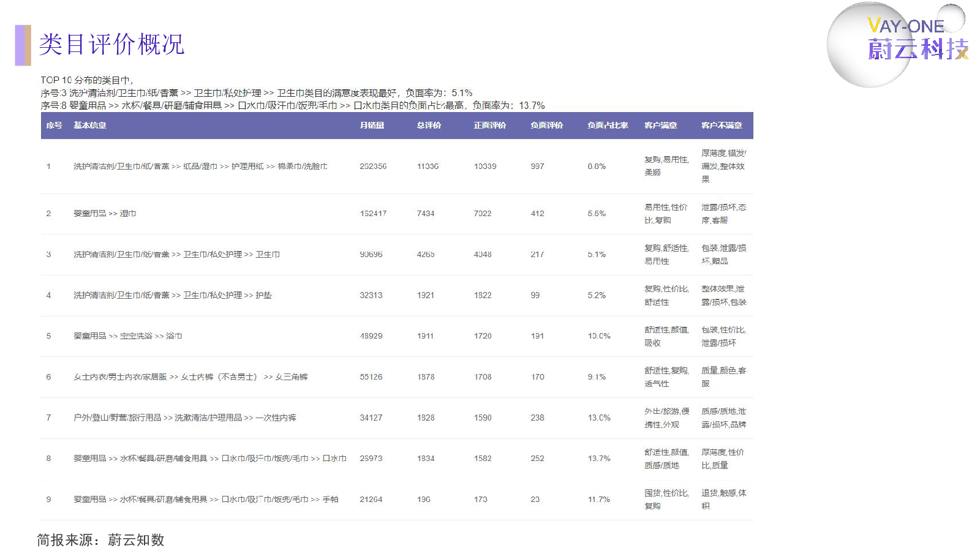This screenshot has width=980, height=551.
Task: Select the 一次性内裤 category in row 7
Action: pos(276,418)
